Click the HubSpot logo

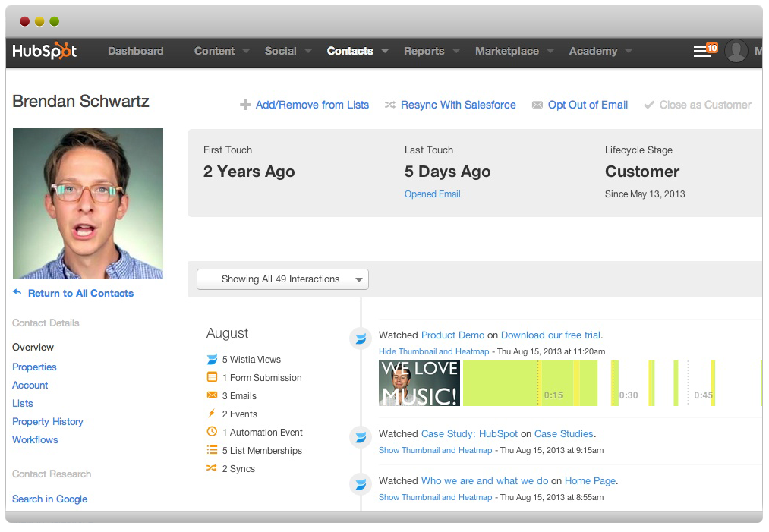(x=45, y=51)
